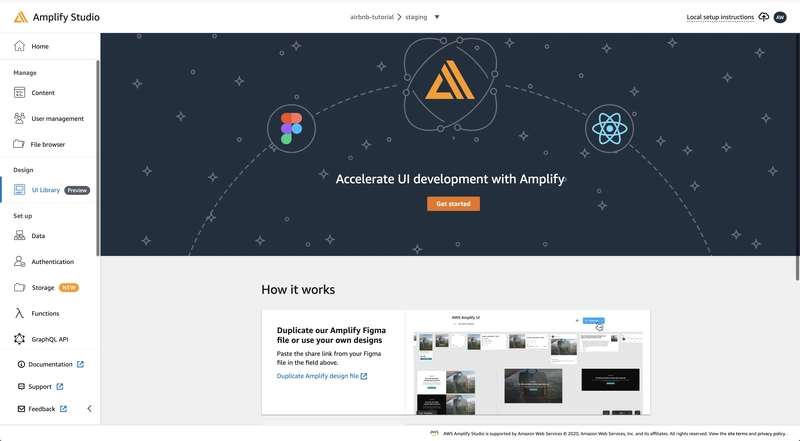This screenshot has width=800, height=441.
Task: Click the Functions lambda icon
Action: pyautogui.click(x=19, y=313)
